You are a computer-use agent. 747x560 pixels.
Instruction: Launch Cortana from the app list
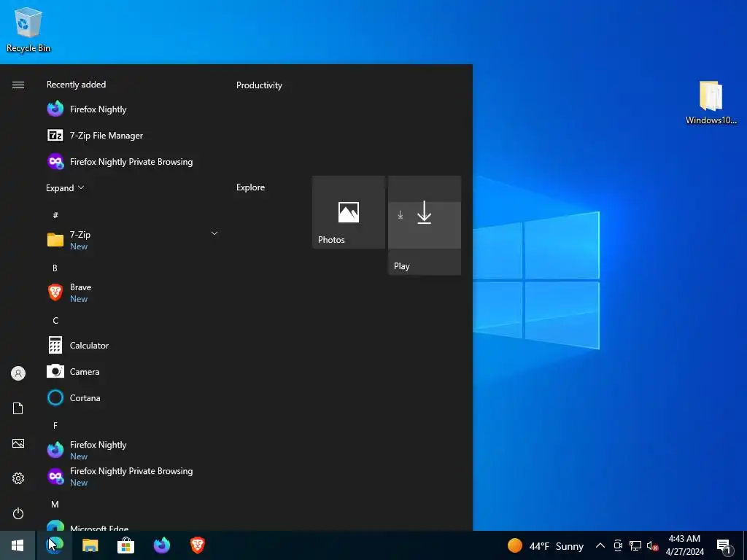tap(133, 397)
